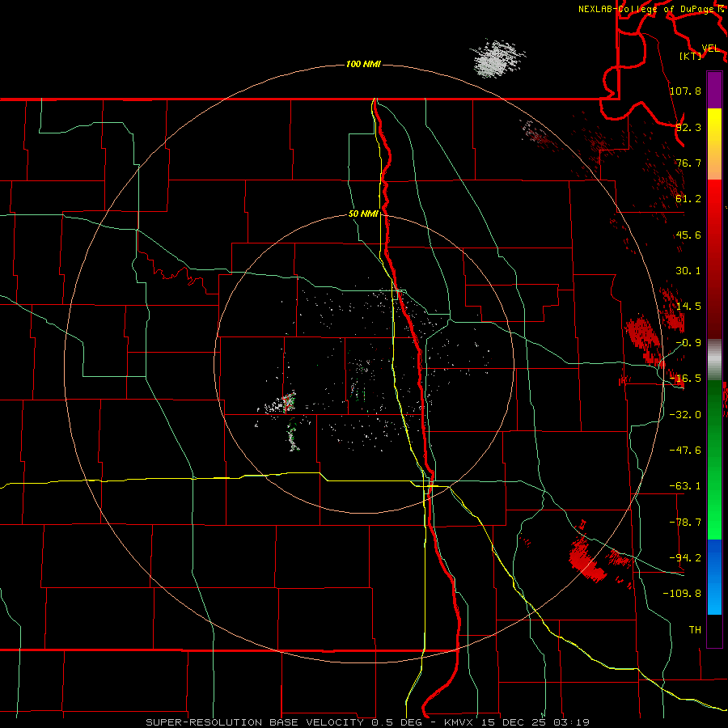Image resolution: width=728 pixels, height=728 pixels.
Task: Pick the green segment of the color bar
Action: pyautogui.click(x=714, y=459)
